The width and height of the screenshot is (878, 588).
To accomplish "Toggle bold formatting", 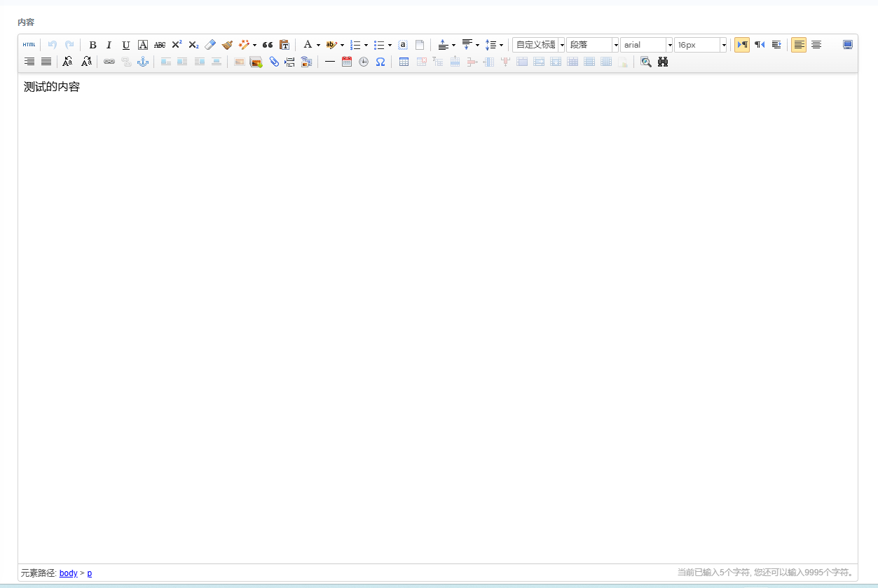I will 92,45.
